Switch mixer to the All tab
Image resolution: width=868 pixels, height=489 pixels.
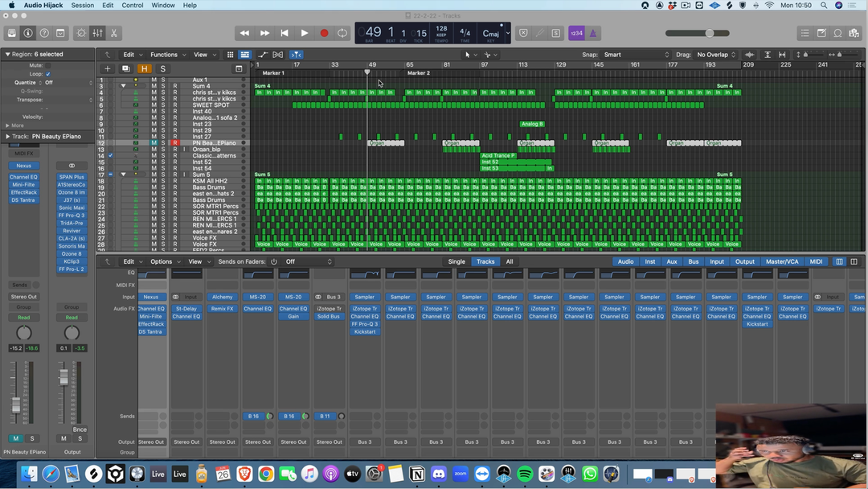click(510, 261)
